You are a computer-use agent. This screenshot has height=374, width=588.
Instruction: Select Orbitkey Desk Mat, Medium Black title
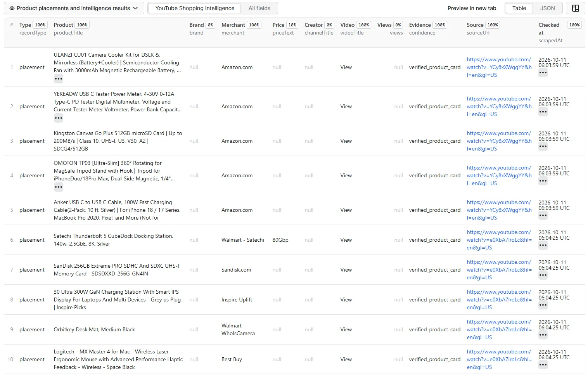[94, 330]
